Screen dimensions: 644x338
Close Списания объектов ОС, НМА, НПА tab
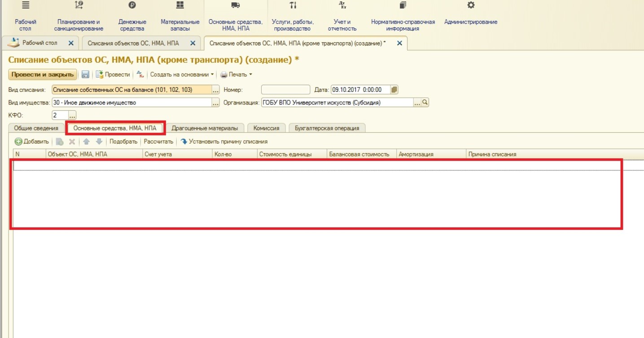[193, 43]
